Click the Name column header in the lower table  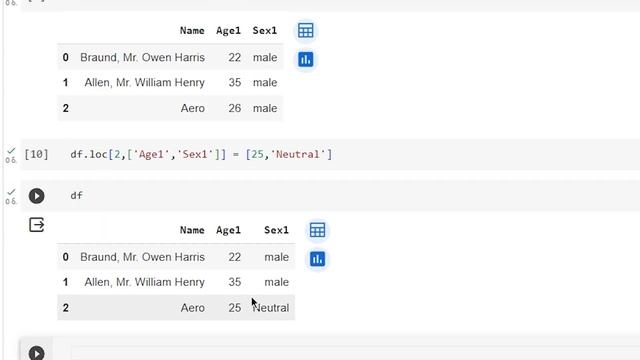coord(192,230)
